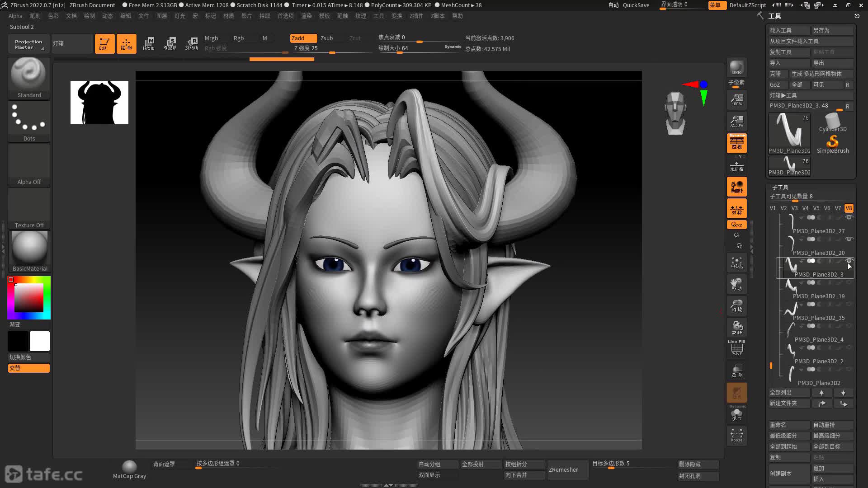Enable the floor grid (地网格) icon

coord(736,165)
